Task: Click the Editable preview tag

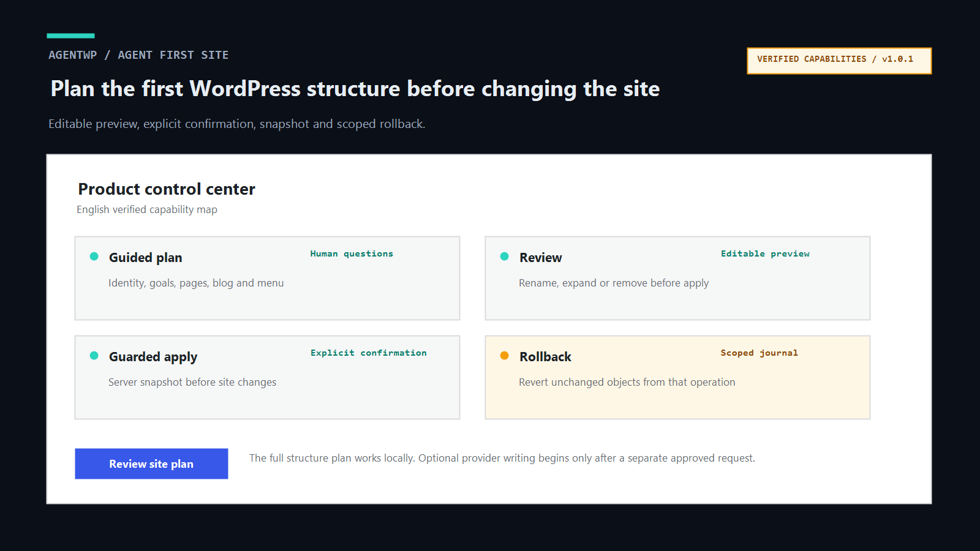Action: tap(765, 253)
